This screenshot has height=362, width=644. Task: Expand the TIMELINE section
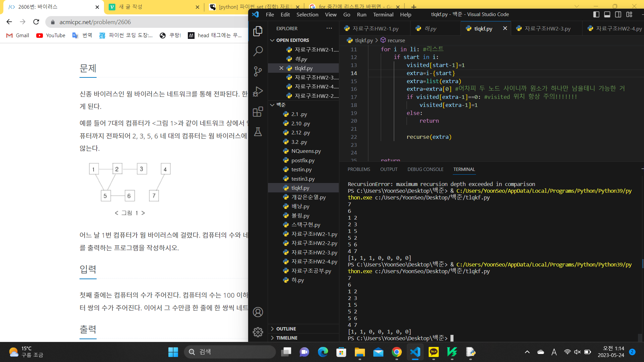[x=286, y=338]
